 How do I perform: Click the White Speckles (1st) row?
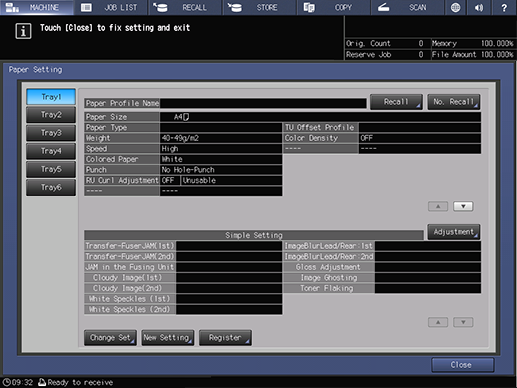click(x=183, y=299)
